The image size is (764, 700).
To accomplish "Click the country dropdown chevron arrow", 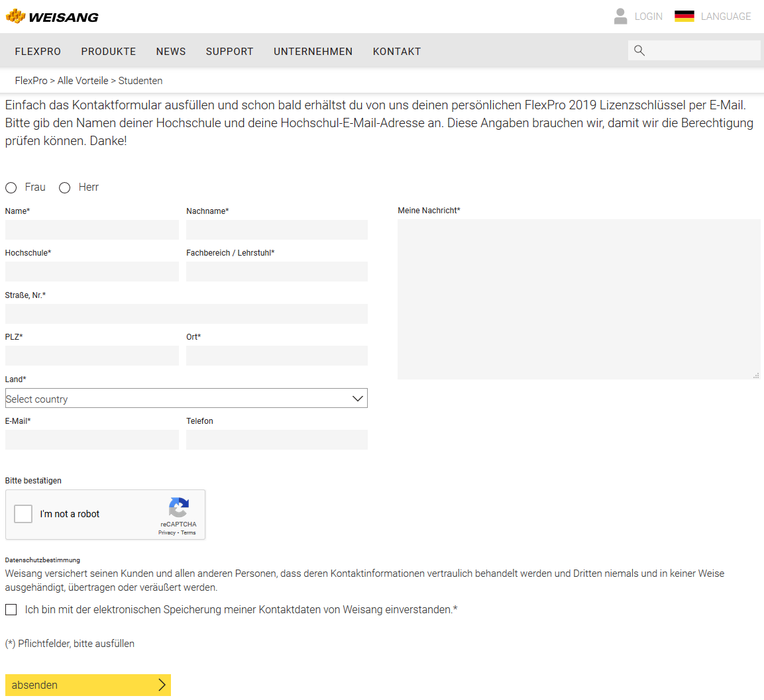I will (x=358, y=399).
